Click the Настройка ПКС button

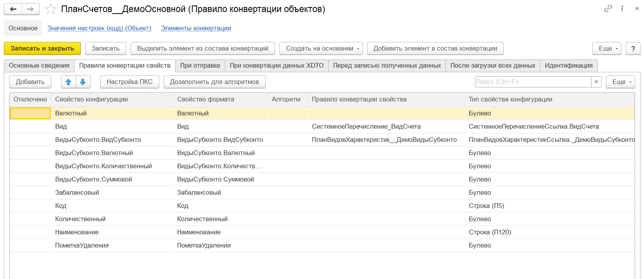tap(130, 82)
